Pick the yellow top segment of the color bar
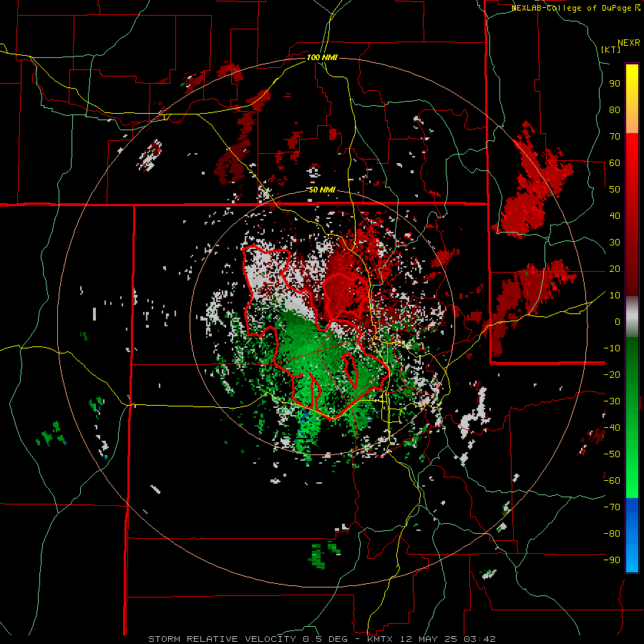 coord(632,99)
